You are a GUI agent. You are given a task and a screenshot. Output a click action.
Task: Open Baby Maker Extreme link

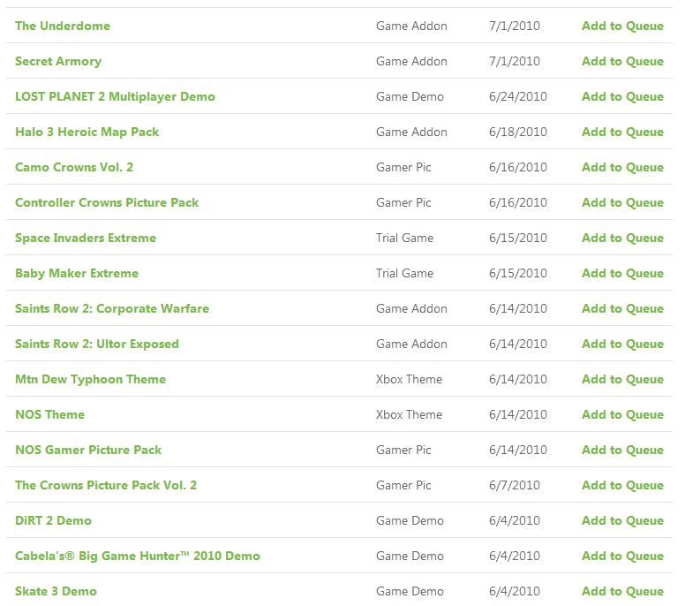pos(77,273)
